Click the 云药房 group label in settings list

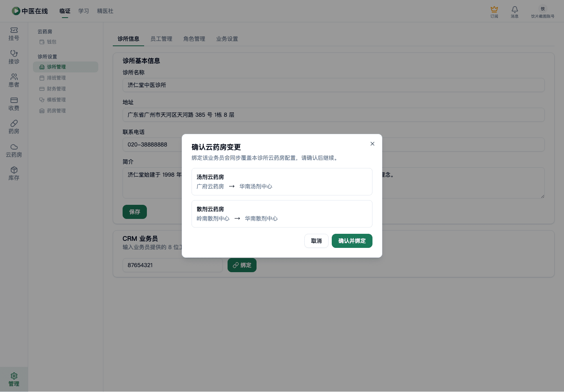click(45, 32)
